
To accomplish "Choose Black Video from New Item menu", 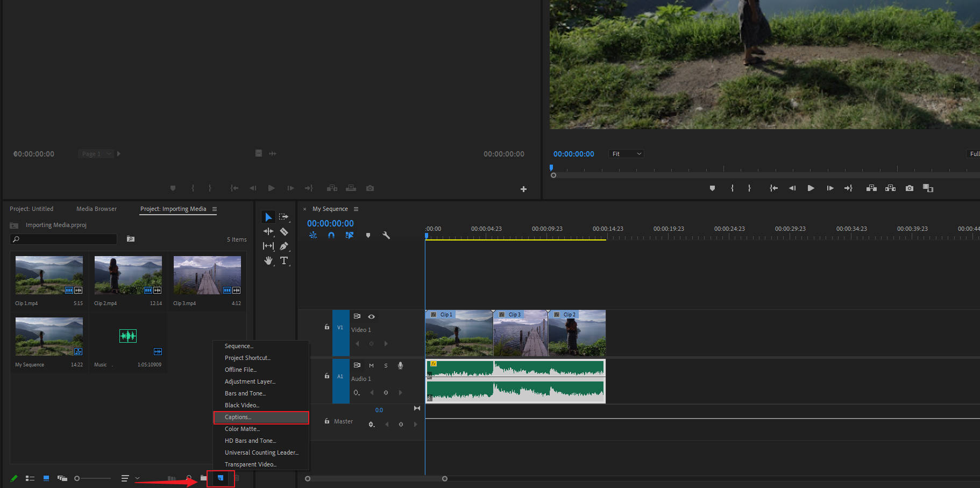I will tap(261, 405).
